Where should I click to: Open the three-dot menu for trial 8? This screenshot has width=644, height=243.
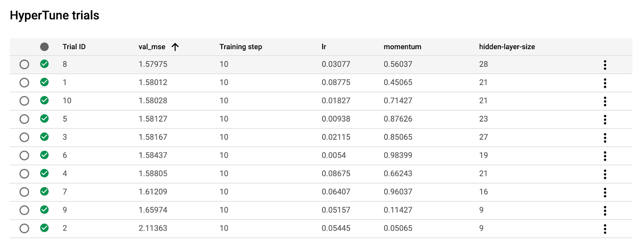pyautogui.click(x=605, y=65)
